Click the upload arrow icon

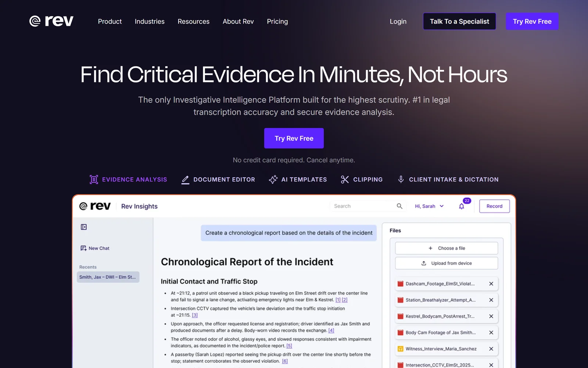(424, 263)
